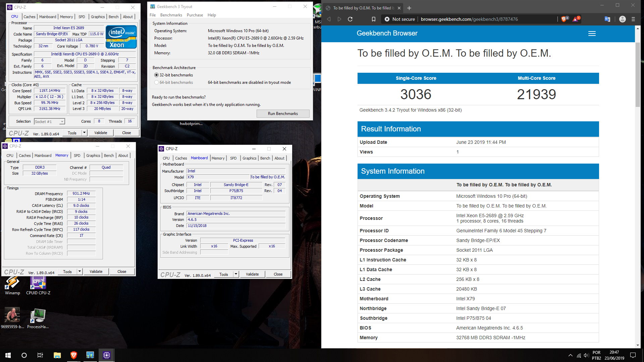Click the browser address bar URL
The height and width of the screenshot is (362, 644).
[x=469, y=19]
